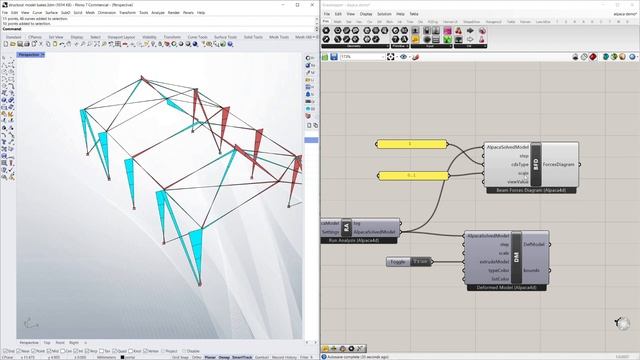Switch to Surface Tools toolbar tab

pyautogui.click(x=225, y=37)
